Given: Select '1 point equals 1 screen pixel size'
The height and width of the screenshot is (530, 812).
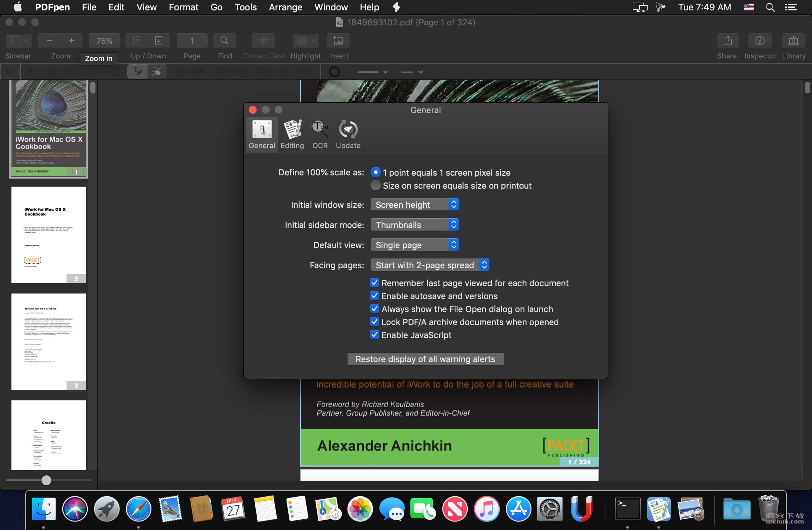Looking at the screenshot, I should pos(375,172).
